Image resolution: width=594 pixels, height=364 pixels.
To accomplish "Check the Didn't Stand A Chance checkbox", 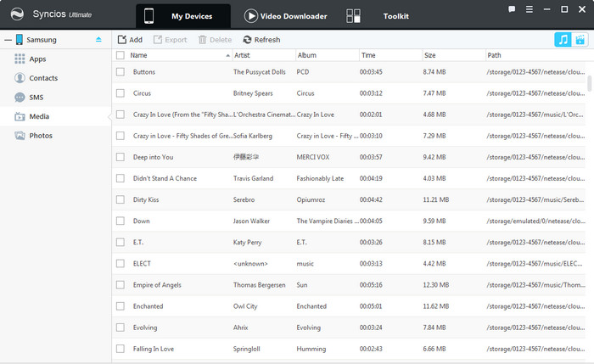I will pyautogui.click(x=120, y=178).
